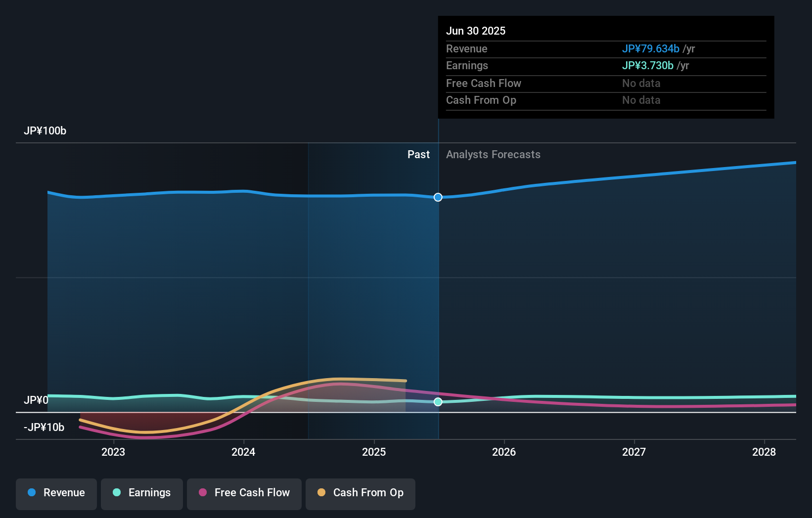This screenshot has height=518, width=812.
Task: Toggle the Revenue legend button
Action: 56,494
